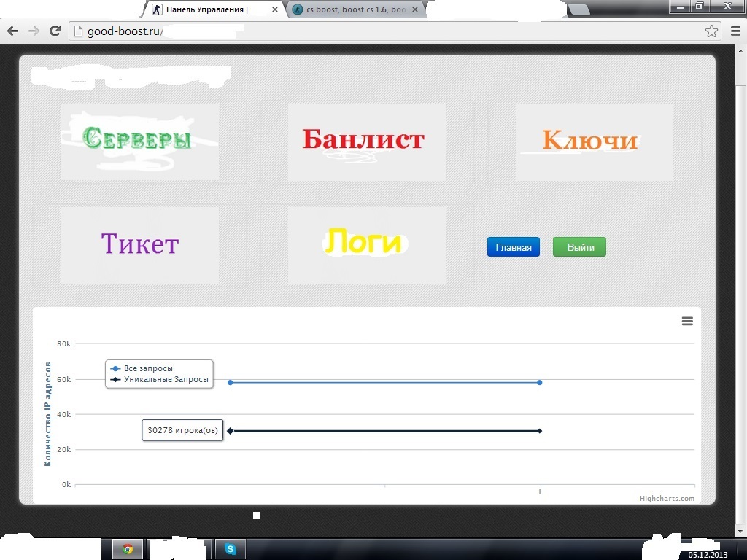Click the green Выйти button
The height and width of the screenshot is (560, 747).
pos(579,247)
